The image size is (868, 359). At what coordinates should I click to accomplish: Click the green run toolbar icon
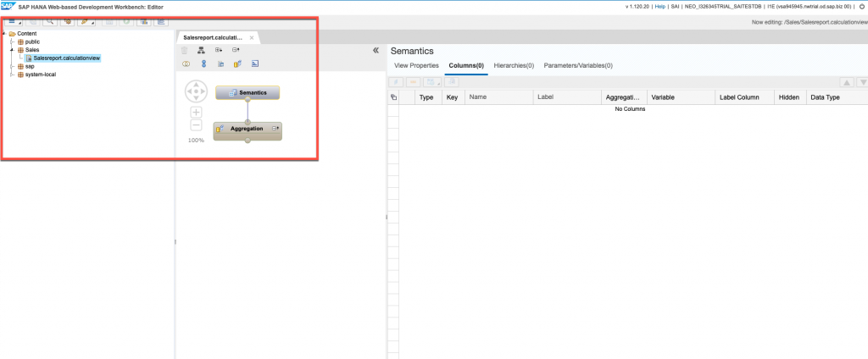click(x=127, y=21)
